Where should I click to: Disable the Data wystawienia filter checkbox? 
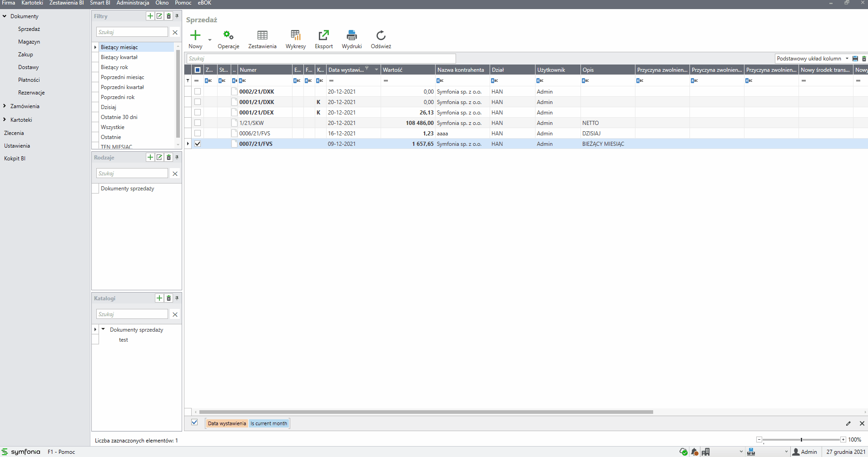pyautogui.click(x=194, y=422)
